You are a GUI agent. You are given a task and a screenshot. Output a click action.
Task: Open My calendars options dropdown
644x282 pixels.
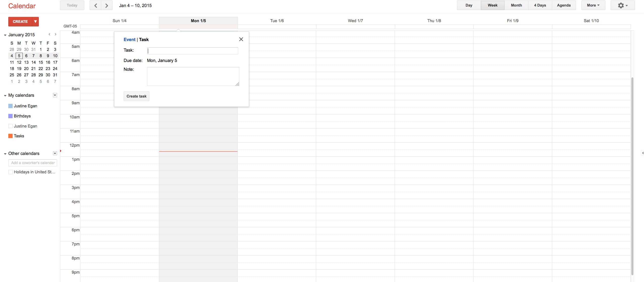coord(55,95)
